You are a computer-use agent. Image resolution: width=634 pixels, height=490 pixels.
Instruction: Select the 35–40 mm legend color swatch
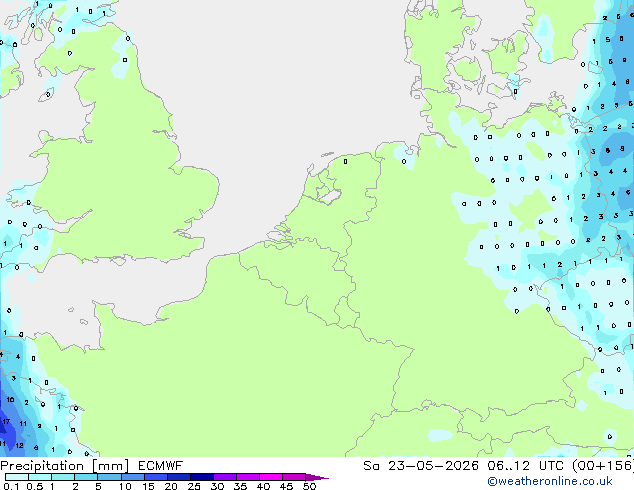(x=248, y=477)
